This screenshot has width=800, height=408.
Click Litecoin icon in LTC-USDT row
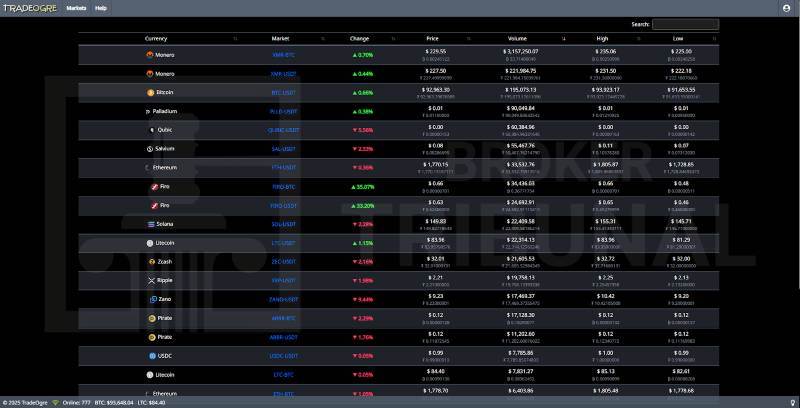pyautogui.click(x=150, y=243)
